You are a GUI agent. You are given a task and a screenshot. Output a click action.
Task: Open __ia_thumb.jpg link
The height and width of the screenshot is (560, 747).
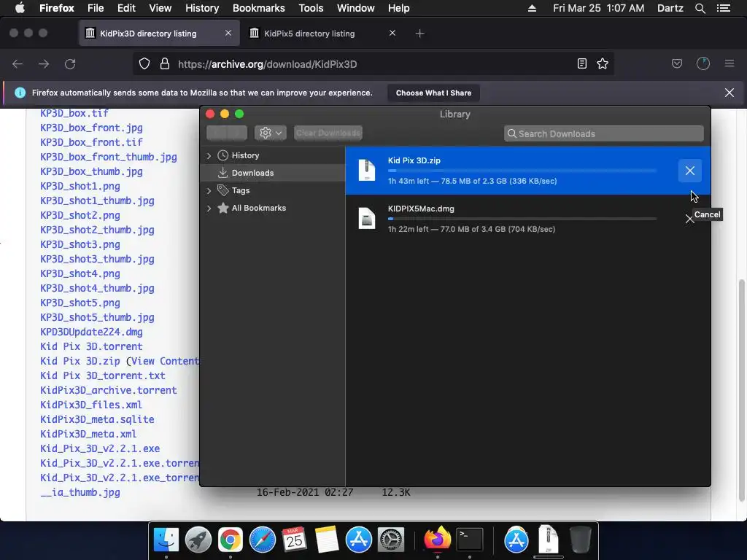point(80,492)
